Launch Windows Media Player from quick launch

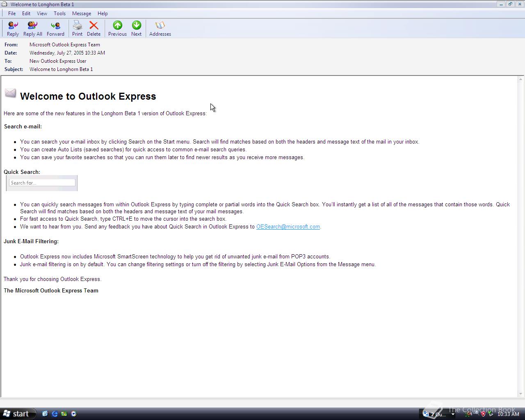[x=74, y=414]
